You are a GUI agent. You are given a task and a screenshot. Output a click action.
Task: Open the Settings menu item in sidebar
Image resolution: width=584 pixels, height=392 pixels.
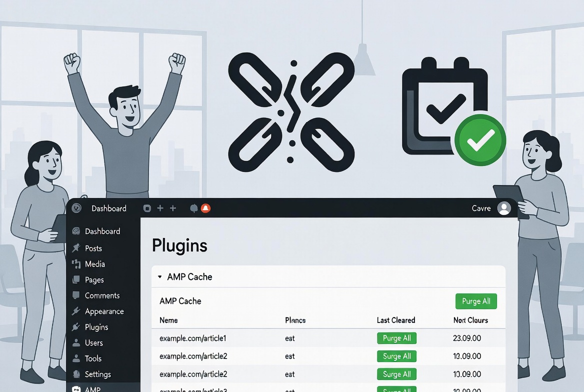pos(97,374)
